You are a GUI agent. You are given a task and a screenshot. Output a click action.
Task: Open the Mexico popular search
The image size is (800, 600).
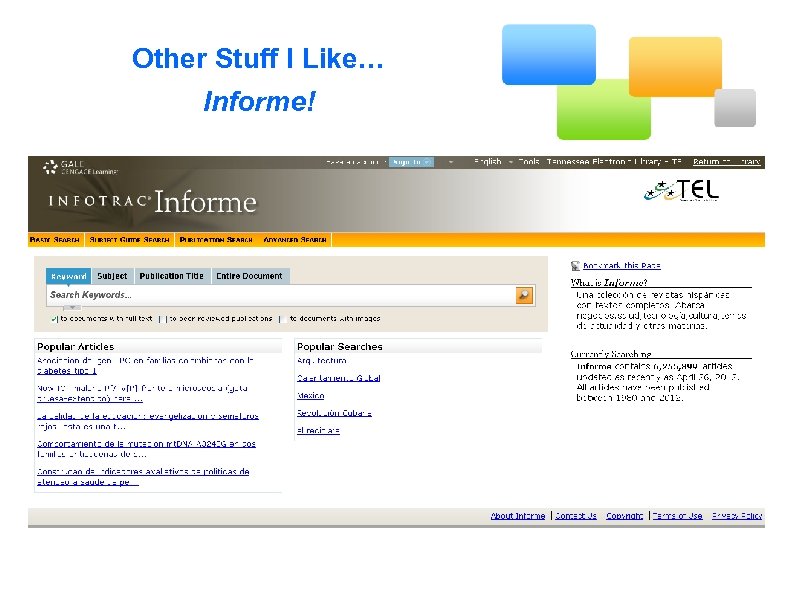(311, 395)
